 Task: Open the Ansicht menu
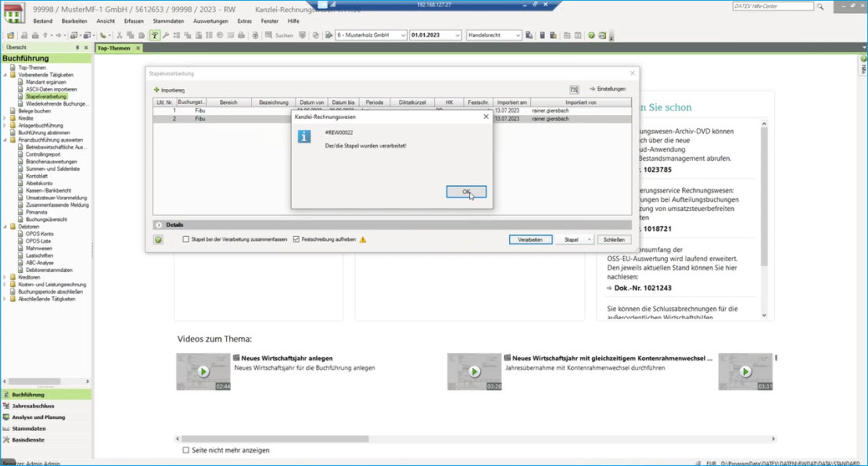click(x=106, y=21)
